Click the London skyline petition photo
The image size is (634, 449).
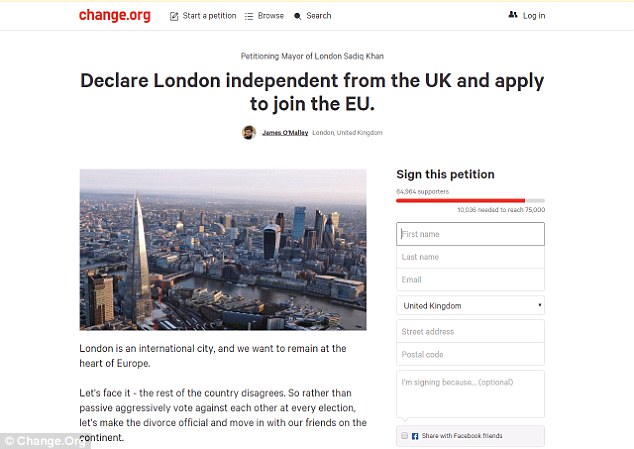(223, 249)
